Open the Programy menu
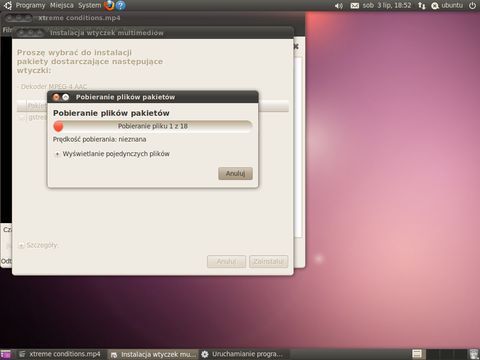This screenshot has width=480, height=360. coord(30,5)
